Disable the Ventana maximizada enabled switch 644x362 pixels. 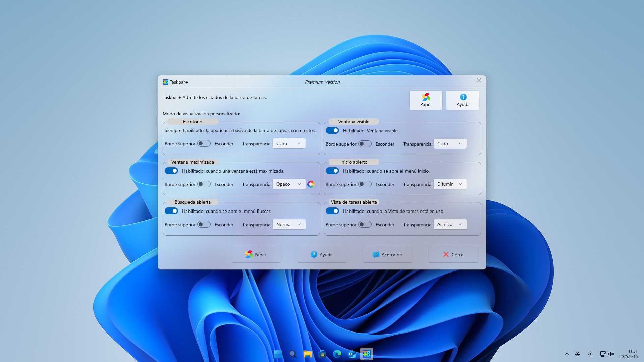(x=171, y=171)
